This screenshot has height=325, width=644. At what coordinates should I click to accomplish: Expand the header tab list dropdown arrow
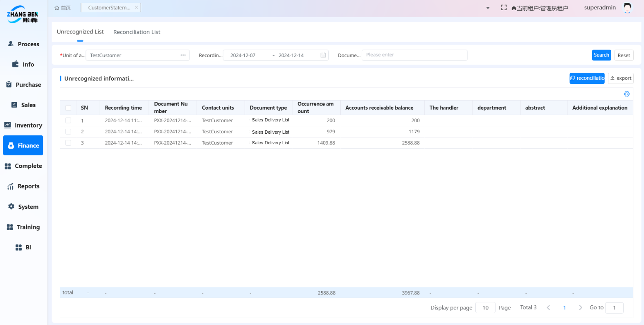pos(488,8)
